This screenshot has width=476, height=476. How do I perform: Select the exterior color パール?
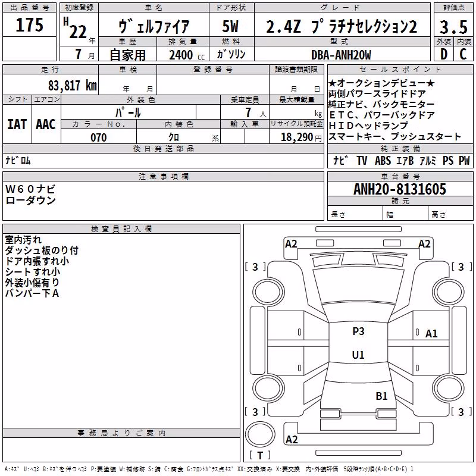pyautogui.click(x=128, y=112)
